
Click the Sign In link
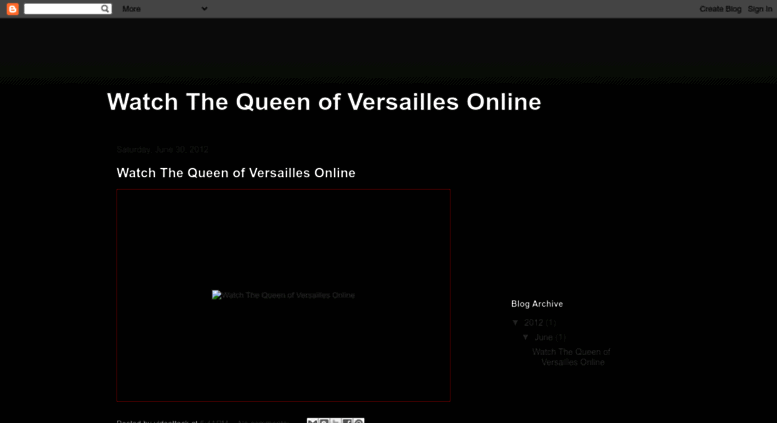tap(760, 9)
